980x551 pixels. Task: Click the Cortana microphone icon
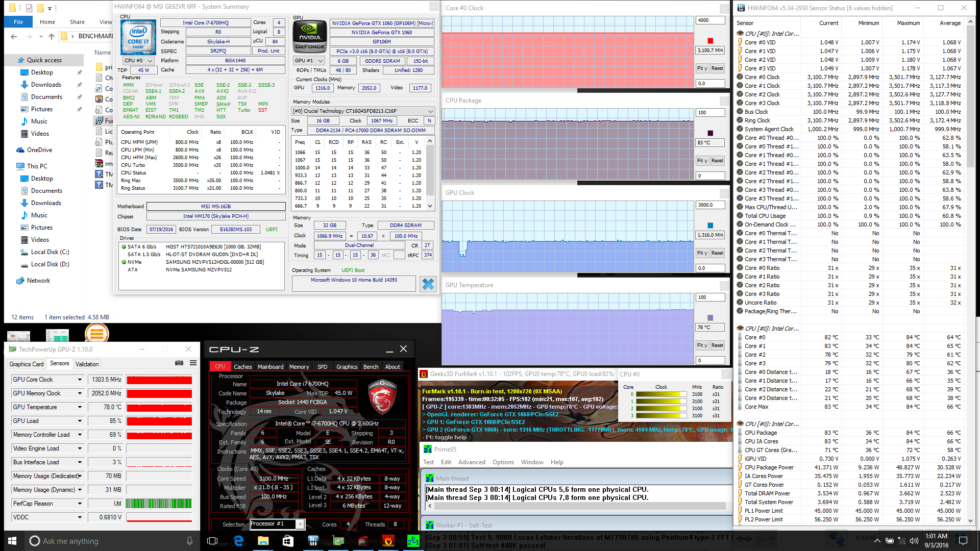click(x=190, y=541)
